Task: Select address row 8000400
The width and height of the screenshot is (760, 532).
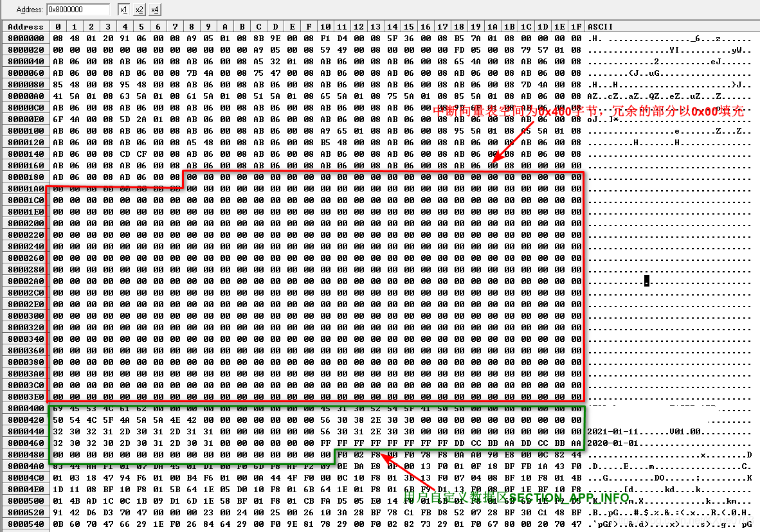Action: click(26, 409)
